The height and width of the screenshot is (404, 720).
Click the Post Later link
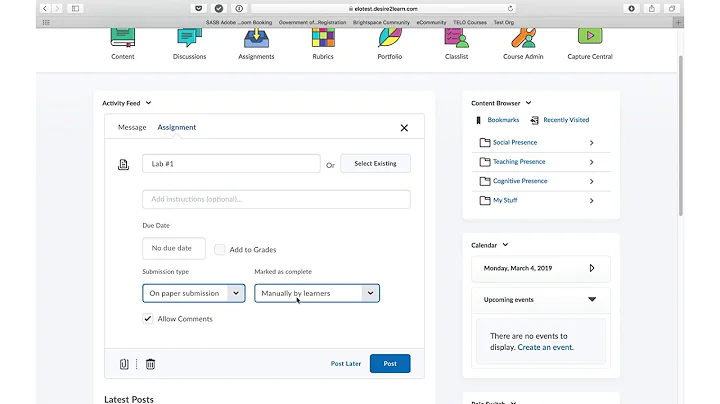coord(346,364)
